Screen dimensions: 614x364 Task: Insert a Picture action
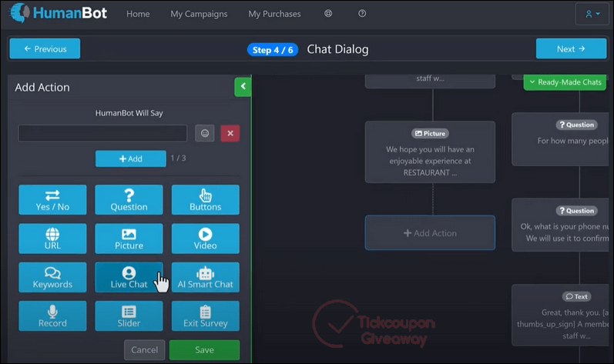[x=129, y=239]
